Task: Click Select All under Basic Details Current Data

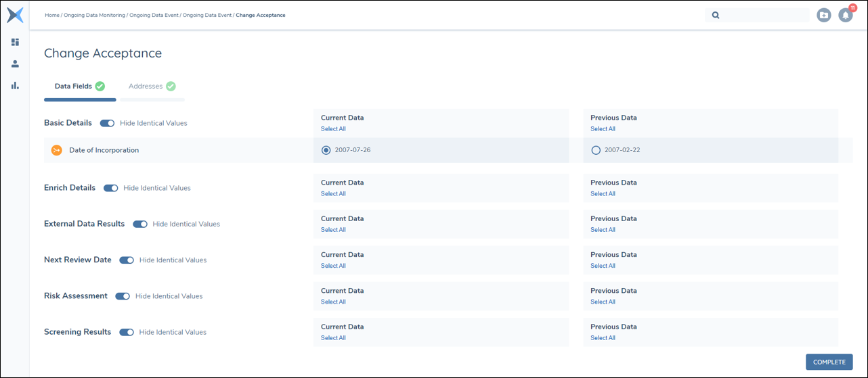Action: [x=333, y=129]
